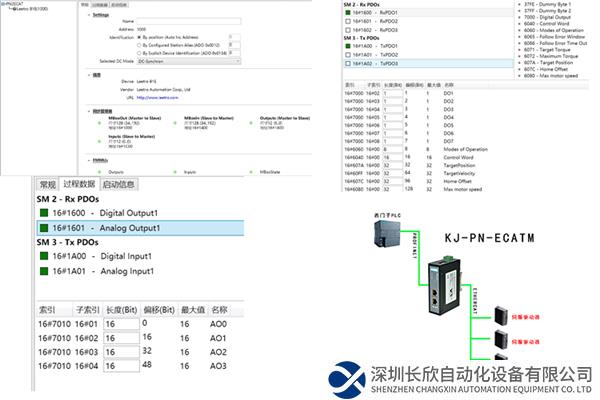Toggle the 16#1600 Digital Output1 checkbox
Viewport: 600px width, 400px height.
pyautogui.click(x=45, y=211)
